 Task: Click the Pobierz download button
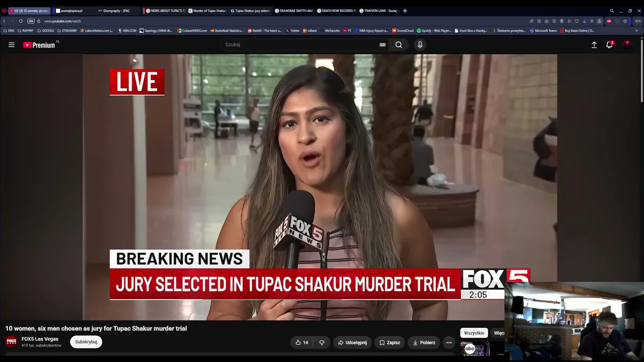coord(424,342)
